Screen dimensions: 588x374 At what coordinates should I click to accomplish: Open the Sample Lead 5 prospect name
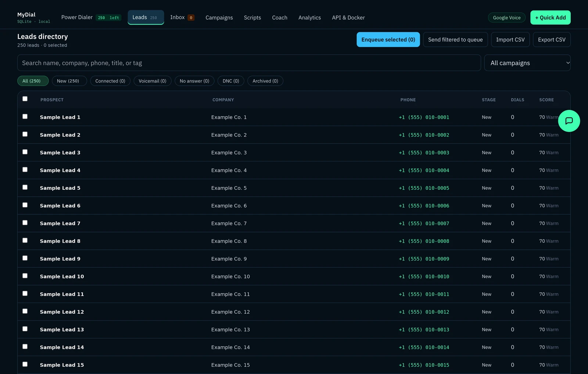tap(60, 188)
